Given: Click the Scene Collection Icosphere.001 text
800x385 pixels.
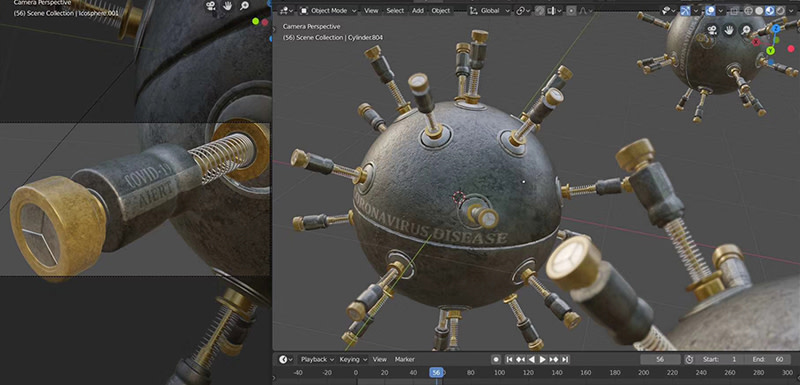Looking at the screenshot, I should coord(66,13).
